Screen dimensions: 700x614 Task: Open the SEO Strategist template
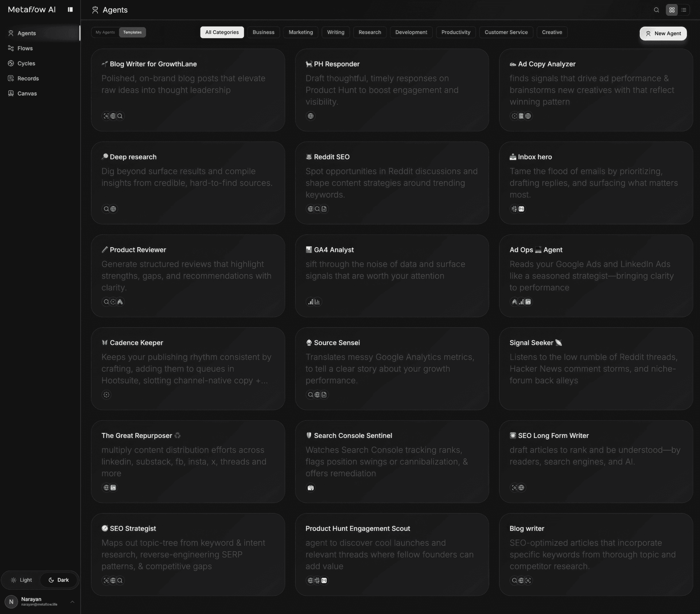pos(188,555)
